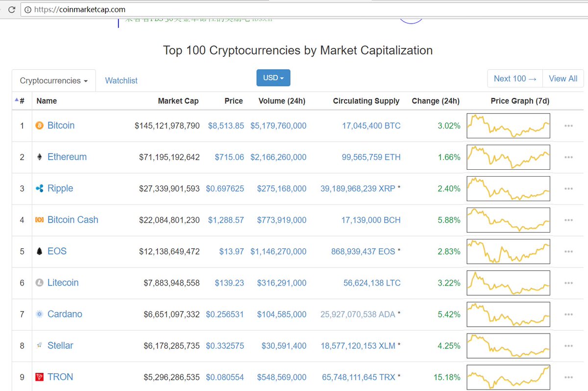Open the Cryptocurrencies dropdown
This screenshot has width=588, height=391.
tap(53, 80)
